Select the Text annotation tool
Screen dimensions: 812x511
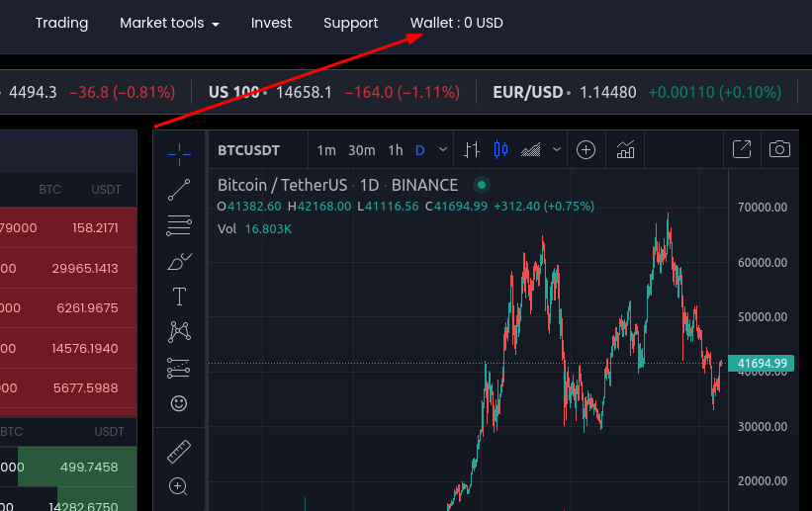179,297
